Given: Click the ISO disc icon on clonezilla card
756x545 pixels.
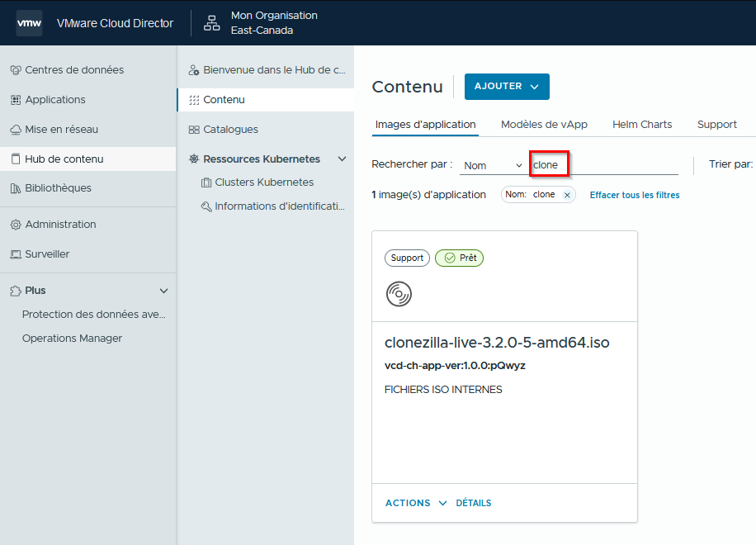Looking at the screenshot, I should pyautogui.click(x=399, y=294).
